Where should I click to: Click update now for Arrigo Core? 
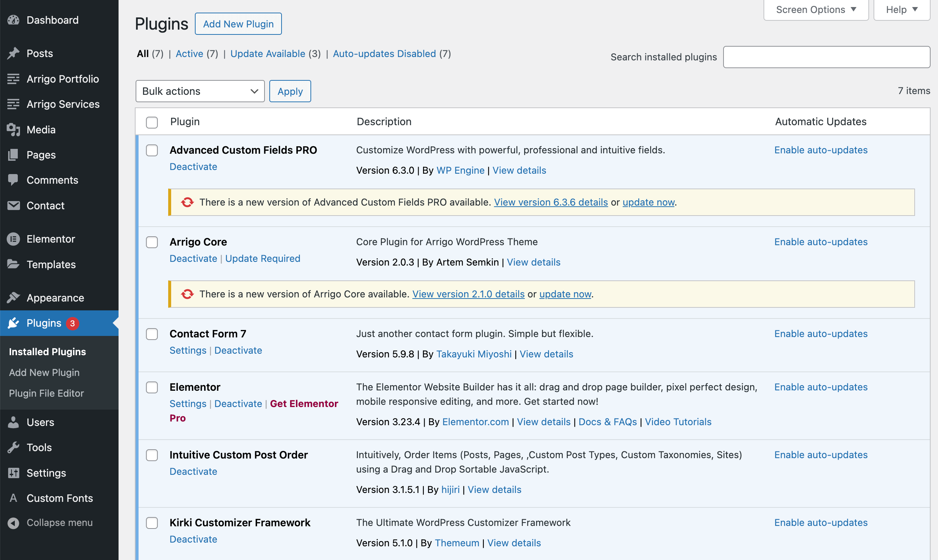pyautogui.click(x=565, y=294)
